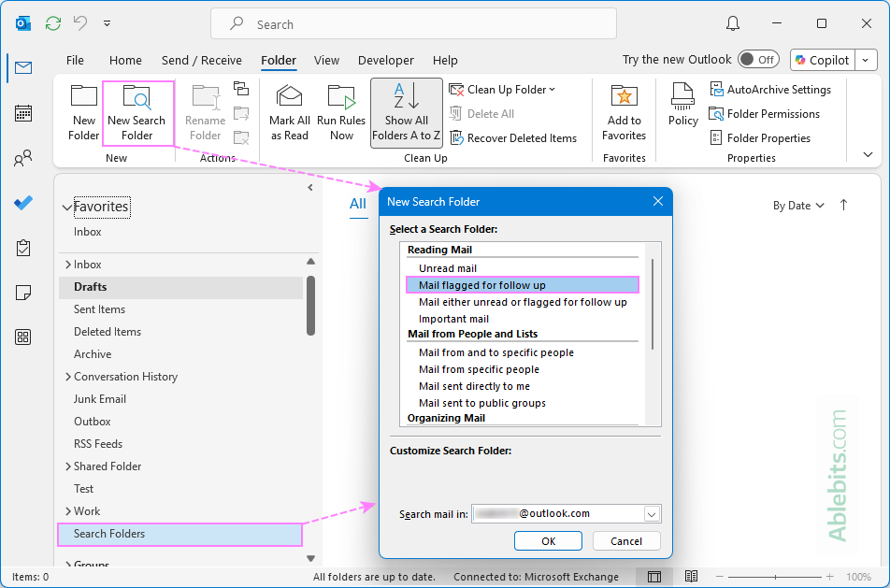This screenshot has width=890, height=588.
Task: Collapse the Favorites section
Action: pos(67,208)
